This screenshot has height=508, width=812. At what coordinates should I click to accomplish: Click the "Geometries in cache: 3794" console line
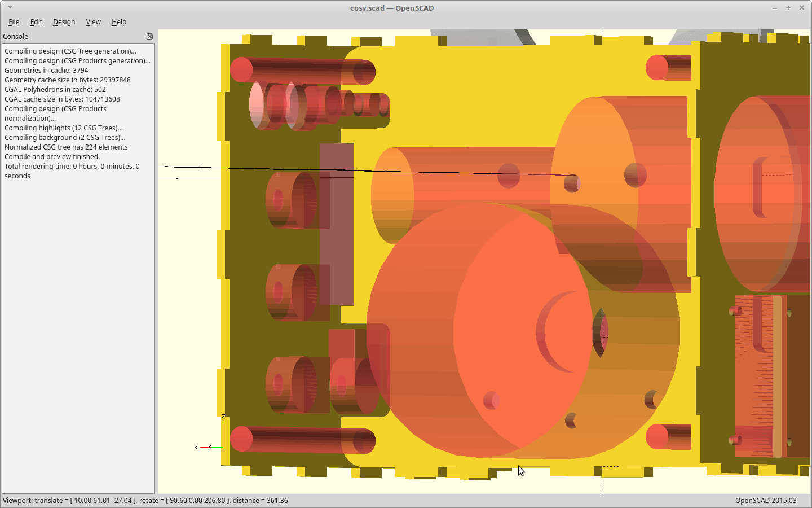[46, 71]
